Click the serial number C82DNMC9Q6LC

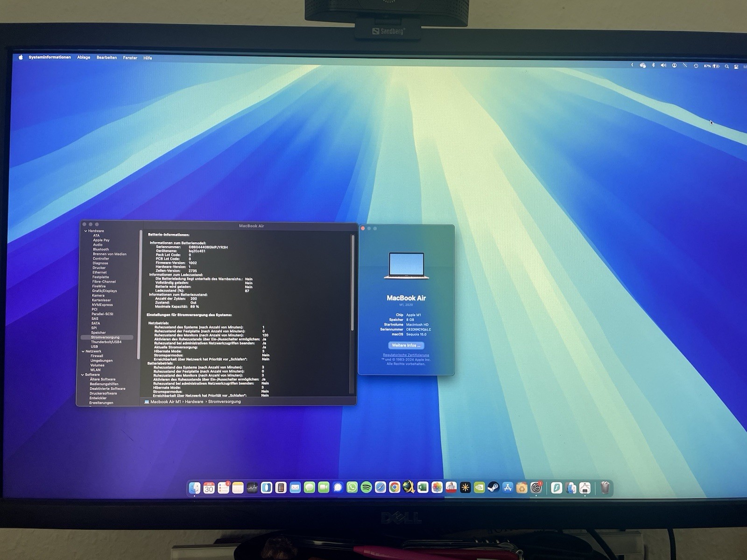click(418, 329)
